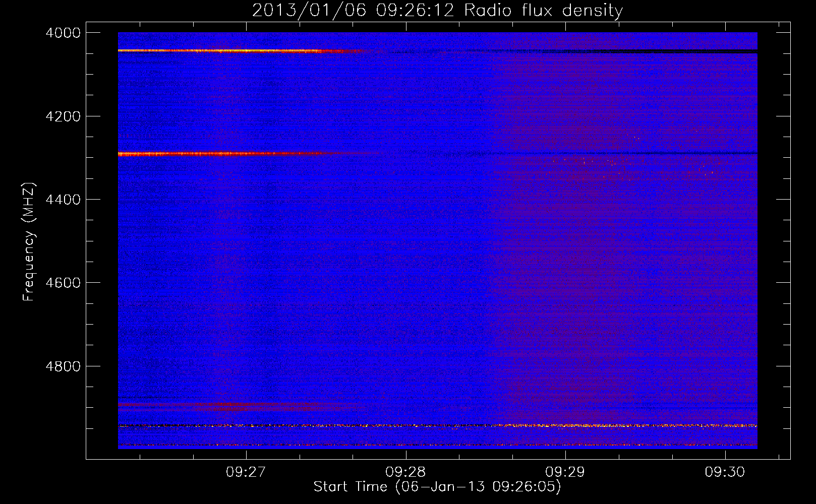
Task: Click the bright emission band near 4290 MHz
Action: (x=247, y=154)
